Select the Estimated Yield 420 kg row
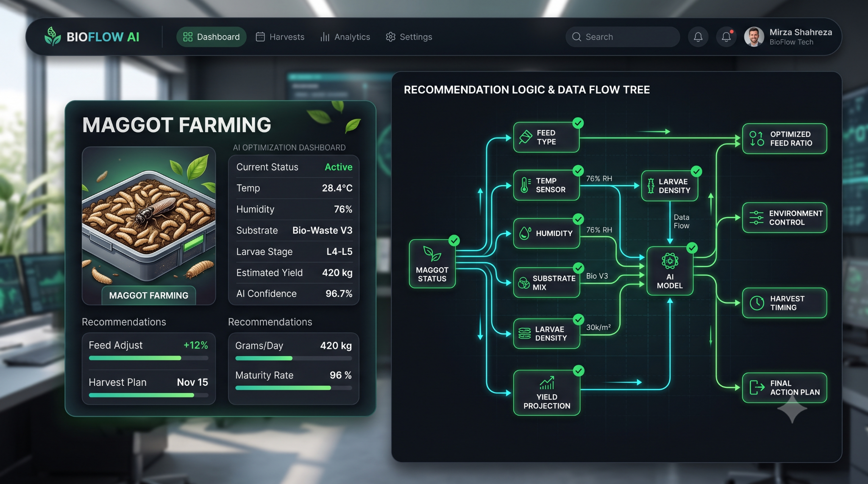Viewport: 868px width, 484px height. [x=294, y=273]
